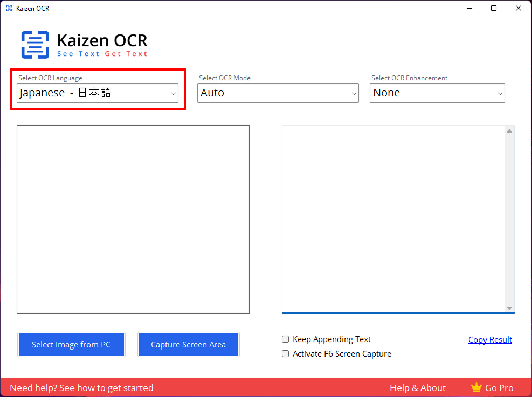This screenshot has height=397, width=532.
Task: Expand the OCR Mode dropdown set to Auto
Action: pyautogui.click(x=278, y=93)
